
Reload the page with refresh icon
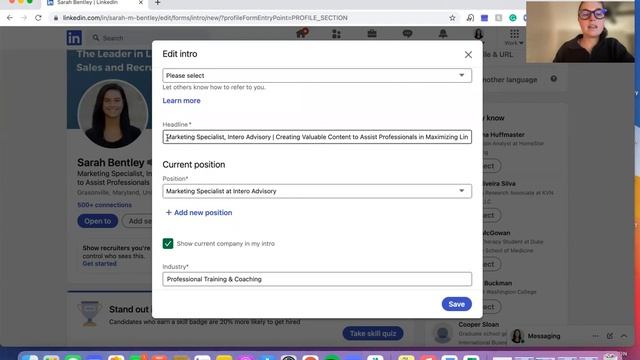[x=38, y=18]
